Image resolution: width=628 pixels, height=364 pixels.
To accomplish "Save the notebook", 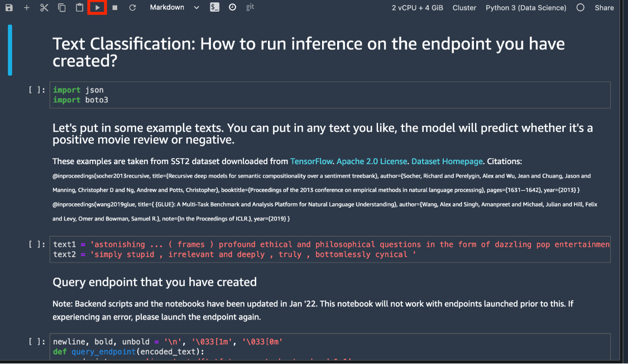I will coord(8,7).
